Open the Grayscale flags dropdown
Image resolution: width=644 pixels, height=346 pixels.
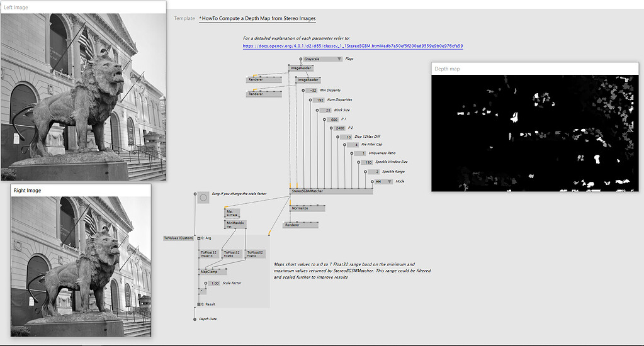click(x=322, y=59)
